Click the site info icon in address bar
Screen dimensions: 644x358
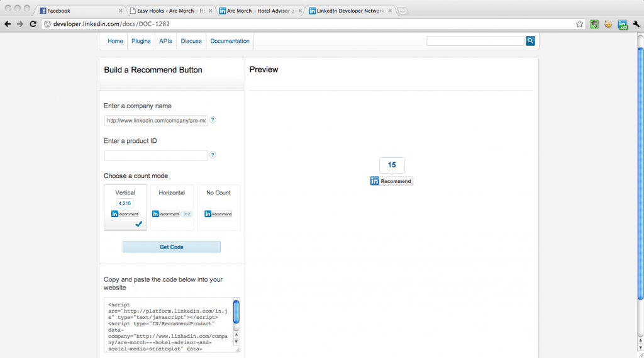pos(47,25)
